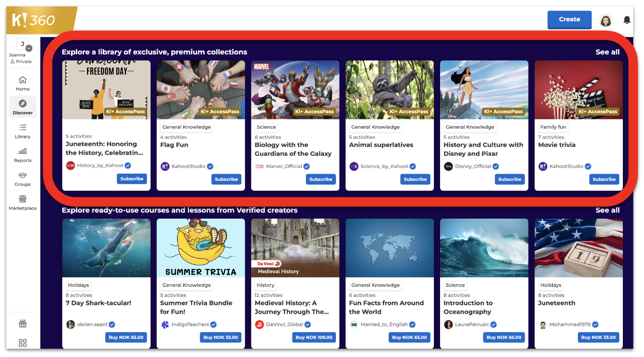Open the Juneteenth Freedom Day thumbnail

coord(106,90)
